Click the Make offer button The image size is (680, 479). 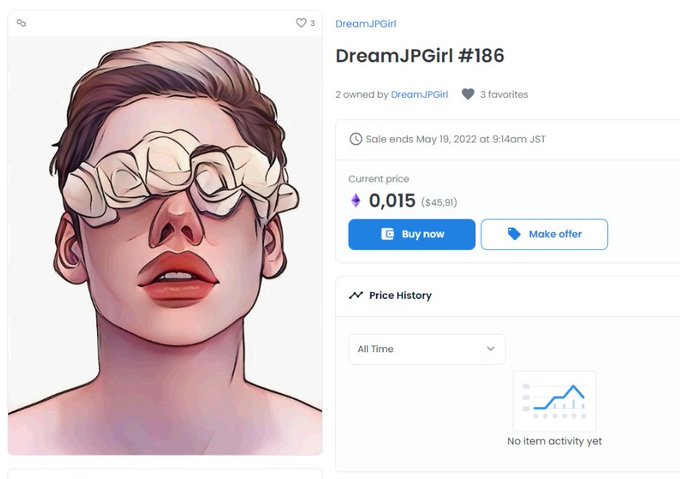[544, 234]
